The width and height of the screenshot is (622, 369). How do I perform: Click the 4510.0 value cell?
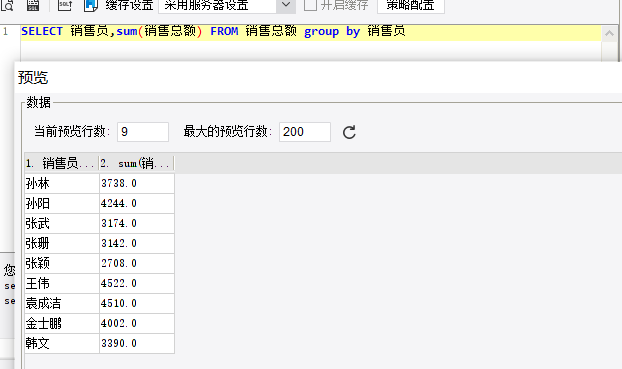click(137, 304)
